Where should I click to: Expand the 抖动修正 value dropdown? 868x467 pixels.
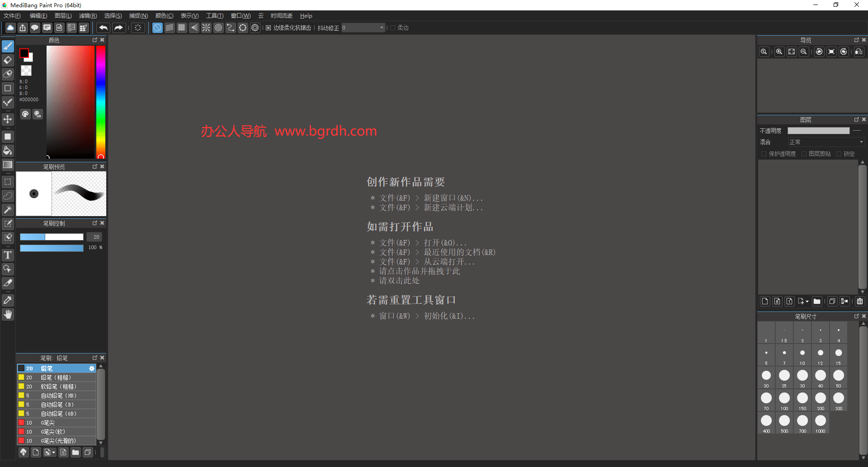pos(382,28)
